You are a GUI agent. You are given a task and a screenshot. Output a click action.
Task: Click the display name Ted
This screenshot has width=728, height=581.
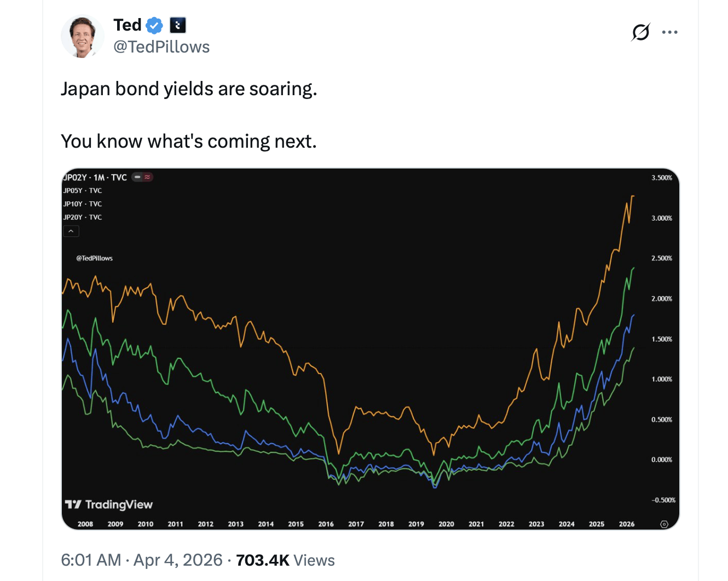pos(127,25)
